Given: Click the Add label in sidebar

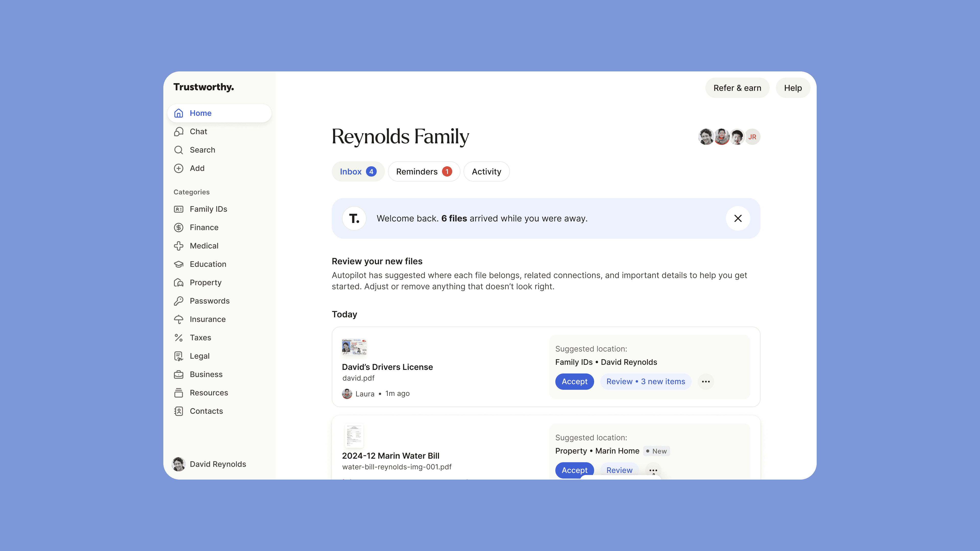Looking at the screenshot, I should point(197,168).
